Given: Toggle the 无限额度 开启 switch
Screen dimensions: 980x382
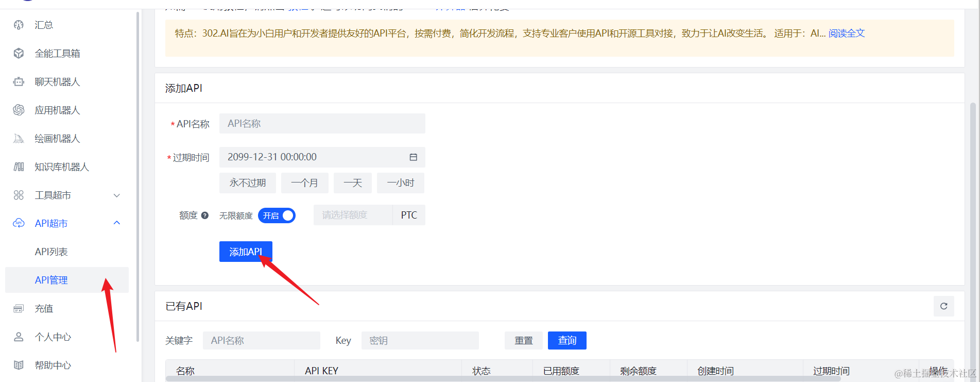Looking at the screenshot, I should [277, 215].
